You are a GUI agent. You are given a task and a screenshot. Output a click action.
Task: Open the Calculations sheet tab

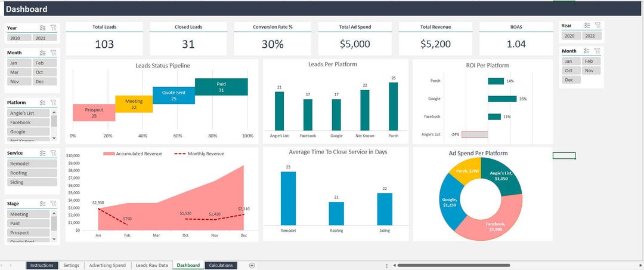[x=221, y=265]
